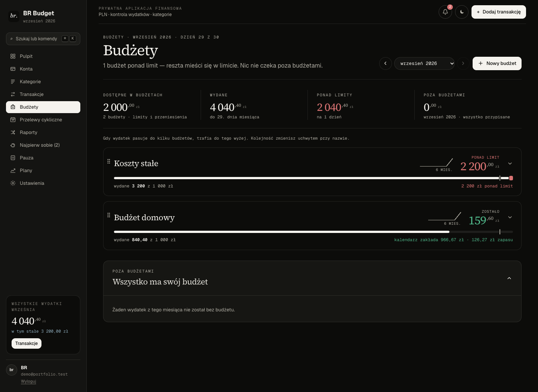Open the notifications bell
This screenshot has height=392, width=538.
(445, 12)
